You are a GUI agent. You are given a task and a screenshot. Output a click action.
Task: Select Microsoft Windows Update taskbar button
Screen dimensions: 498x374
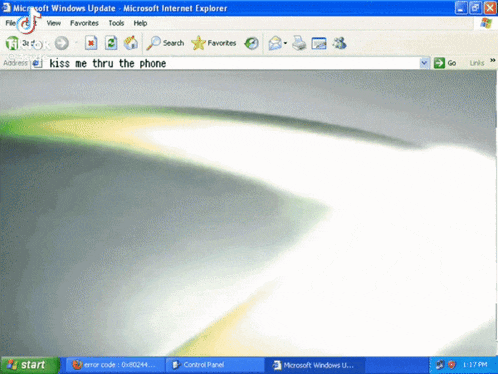click(x=315, y=365)
